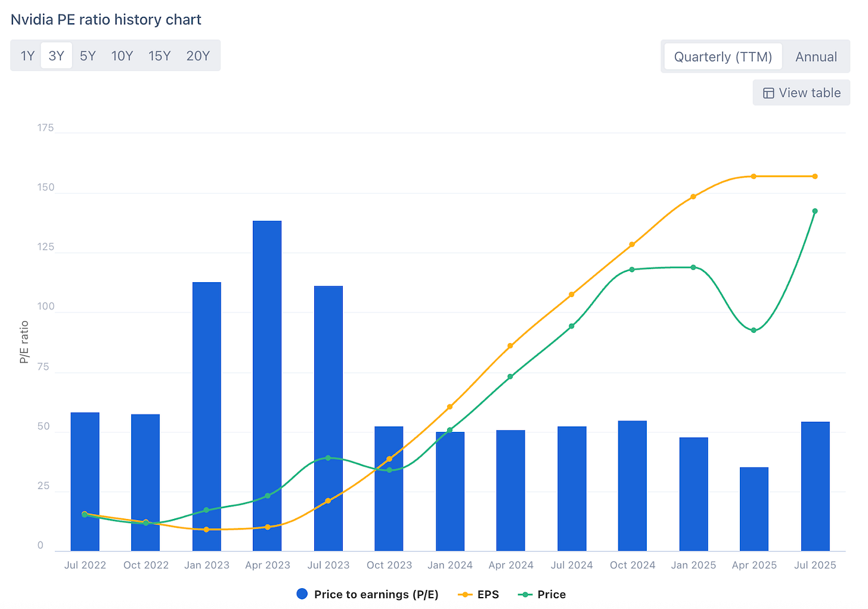
Task: Click the Jul 2025 EPS data point
Action: 815,177
